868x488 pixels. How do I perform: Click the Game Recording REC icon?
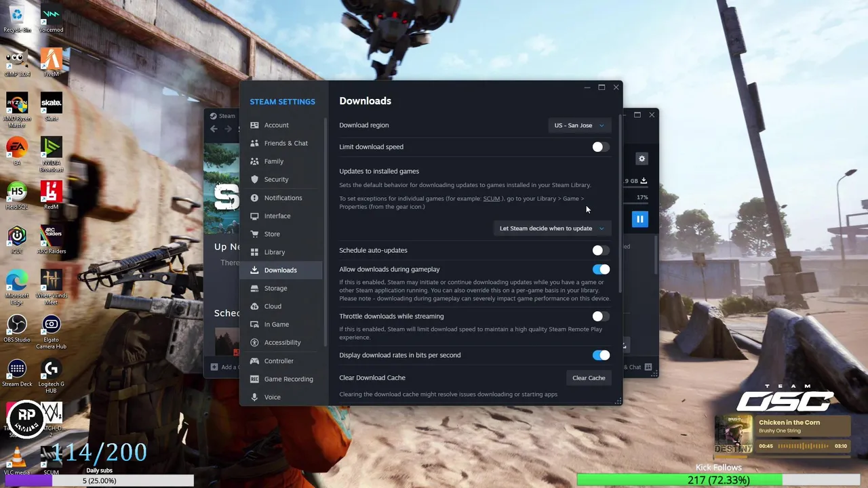[x=254, y=379]
